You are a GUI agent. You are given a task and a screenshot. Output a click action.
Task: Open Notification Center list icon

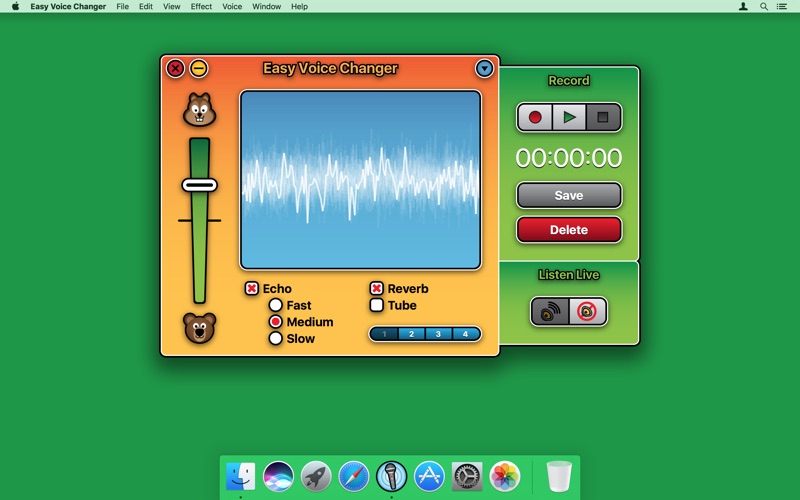click(x=782, y=7)
